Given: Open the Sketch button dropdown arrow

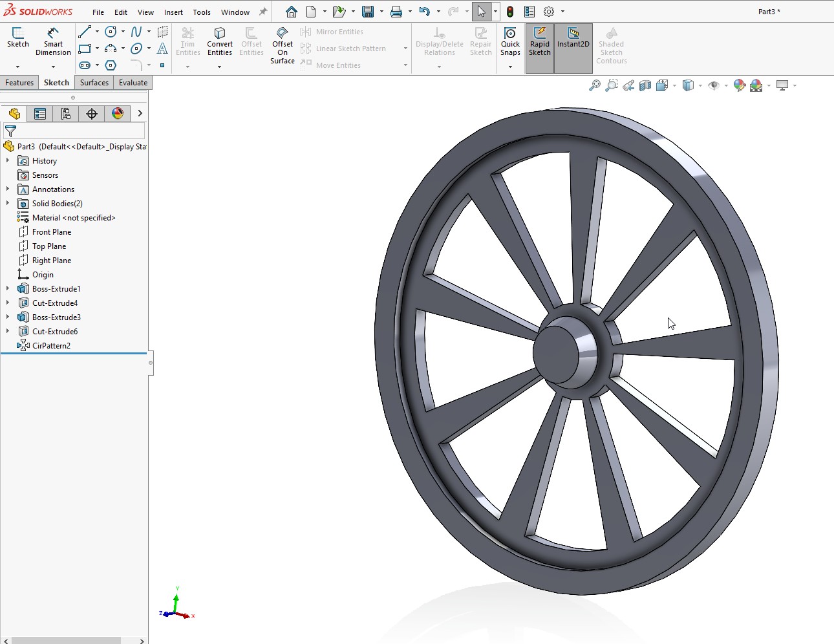Looking at the screenshot, I should (x=18, y=67).
